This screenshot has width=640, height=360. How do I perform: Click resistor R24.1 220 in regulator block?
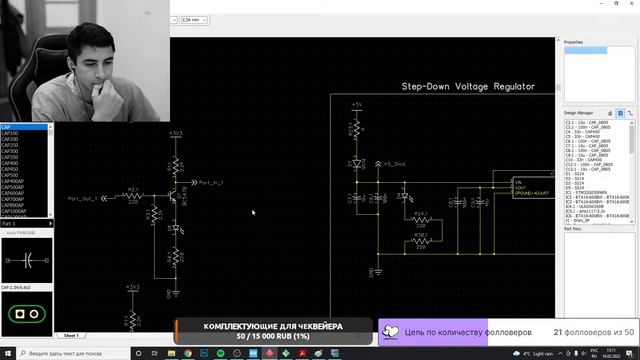pyautogui.click(x=420, y=220)
